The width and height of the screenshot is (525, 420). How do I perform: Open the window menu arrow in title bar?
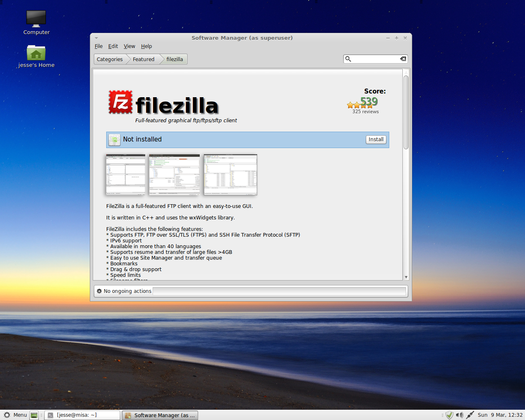pyautogui.click(x=96, y=38)
